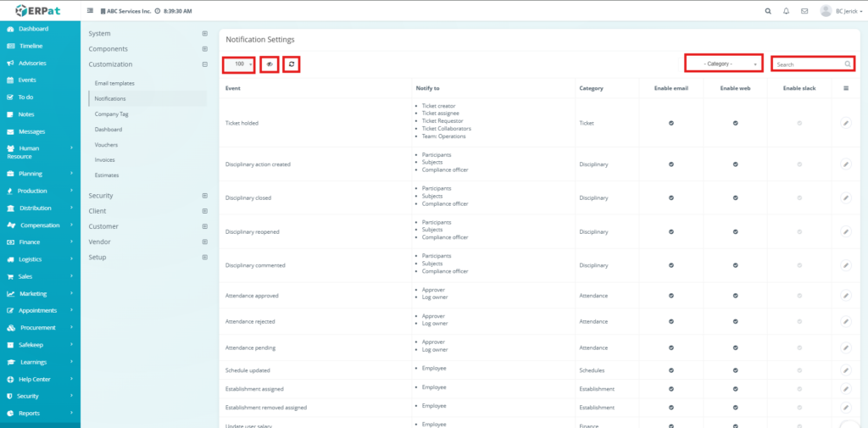Click the ERPat logo

(37, 10)
